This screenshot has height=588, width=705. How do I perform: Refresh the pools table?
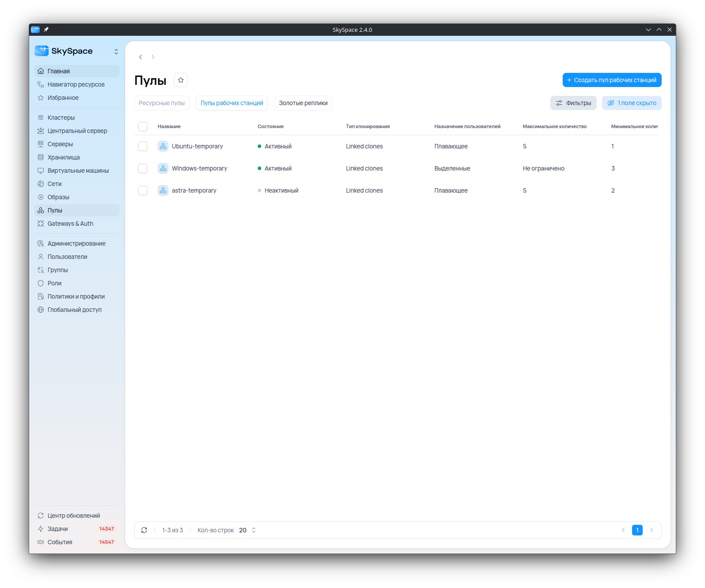[x=144, y=530]
